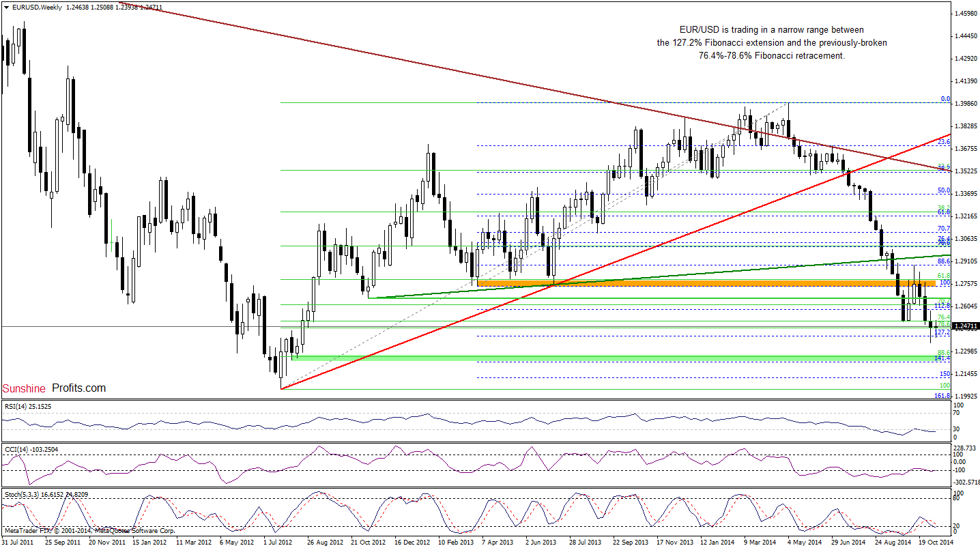Click the annotation line '76.4%-78.6% Fibonacci retracement.'

coord(771,56)
